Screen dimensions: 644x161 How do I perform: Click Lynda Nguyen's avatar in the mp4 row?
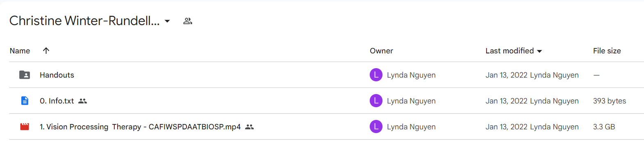coord(376,126)
